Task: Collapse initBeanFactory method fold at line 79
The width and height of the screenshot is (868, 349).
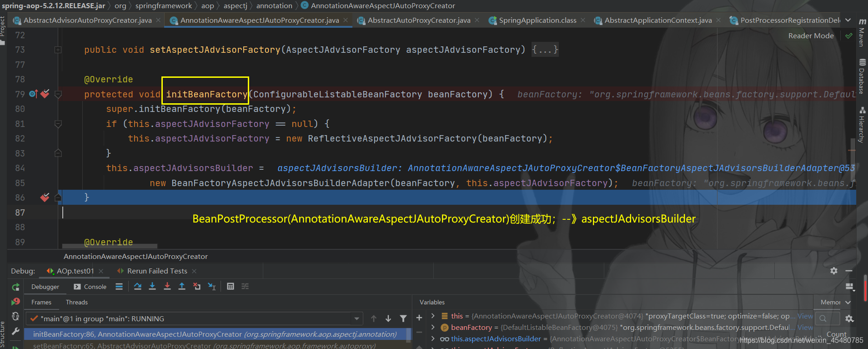Action: (58, 94)
